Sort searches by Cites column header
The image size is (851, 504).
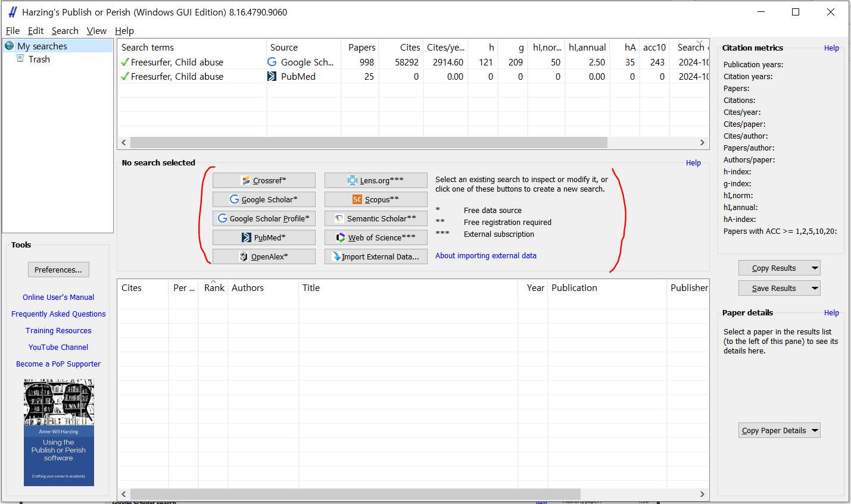401,47
